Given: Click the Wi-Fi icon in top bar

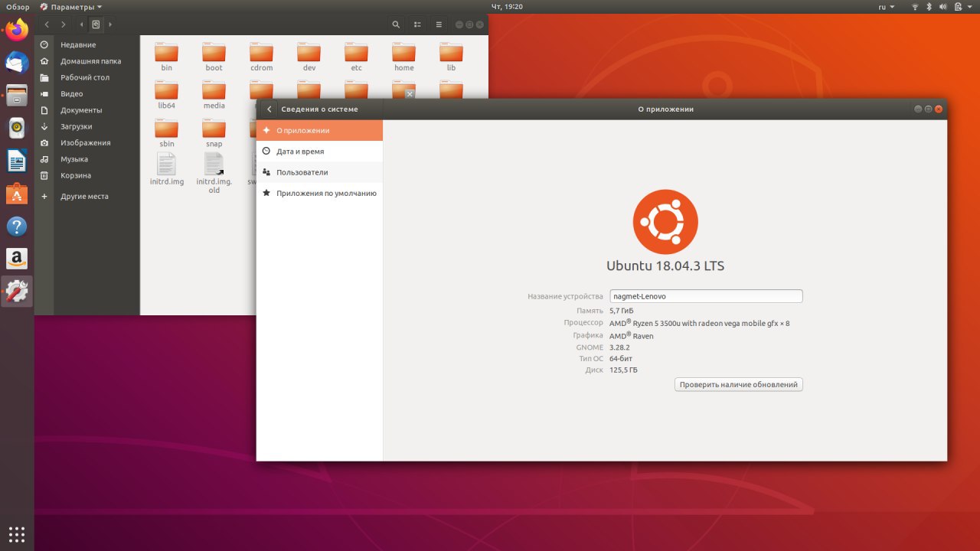Looking at the screenshot, I should point(915,6).
